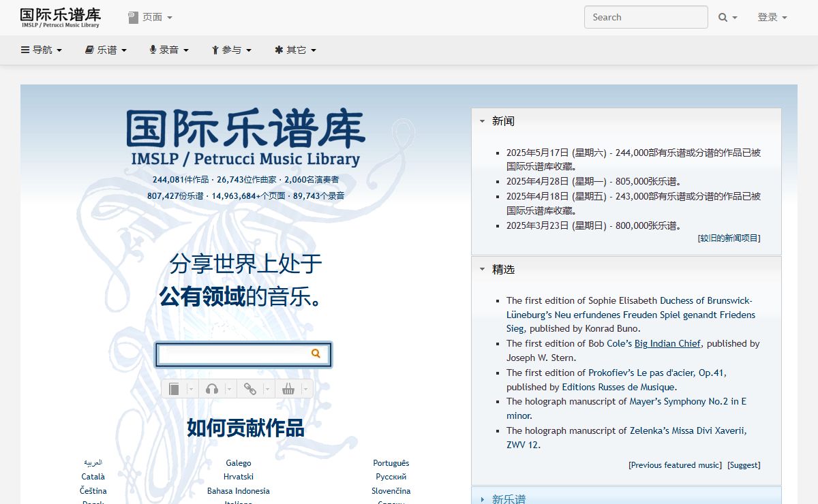This screenshot has width=818, height=504.
Task: Open the Big Indian Chief link
Action: point(667,344)
